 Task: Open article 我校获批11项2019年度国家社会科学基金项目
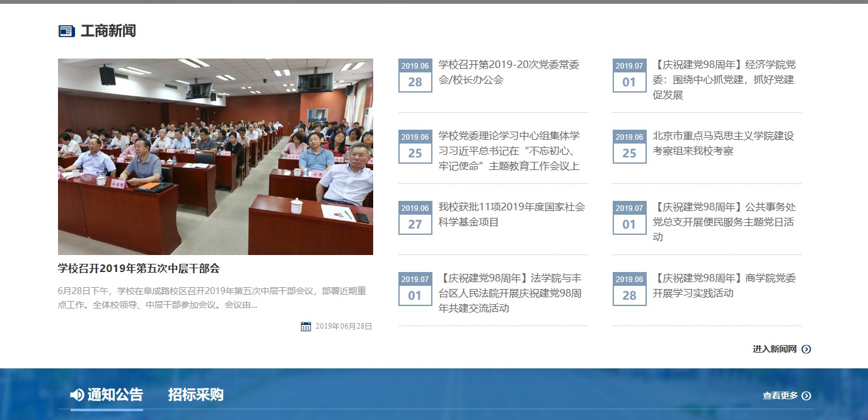coord(511,214)
